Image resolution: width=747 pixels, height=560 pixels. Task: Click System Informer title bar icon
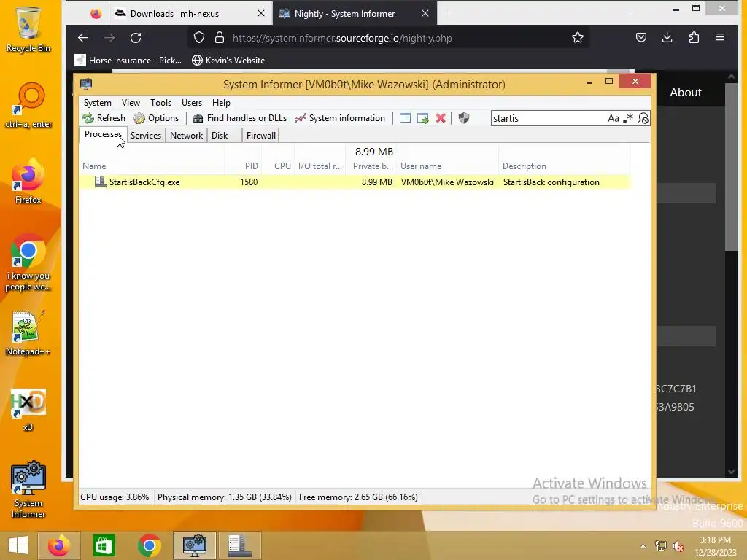[86, 85]
